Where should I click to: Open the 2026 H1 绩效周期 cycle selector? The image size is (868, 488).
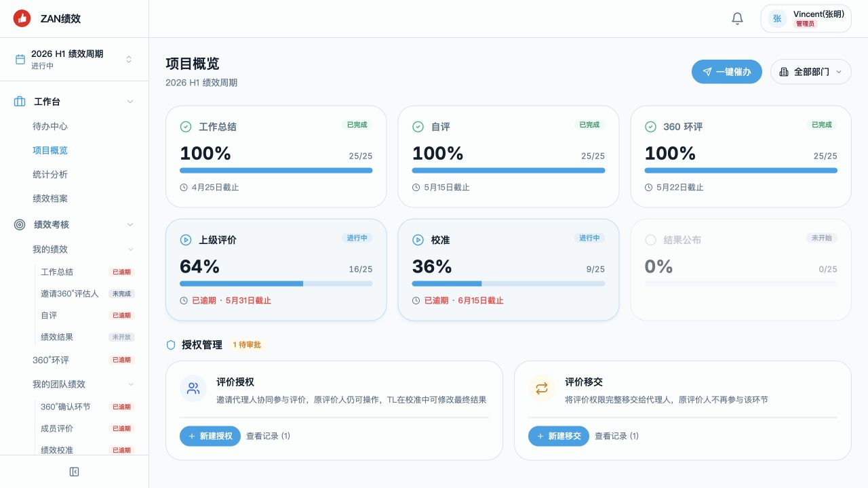74,60
